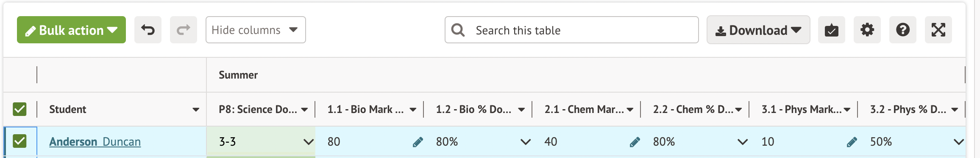The height and width of the screenshot is (158, 980).
Task: Click the calendar check icon
Action: pyautogui.click(x=832, y=30)
